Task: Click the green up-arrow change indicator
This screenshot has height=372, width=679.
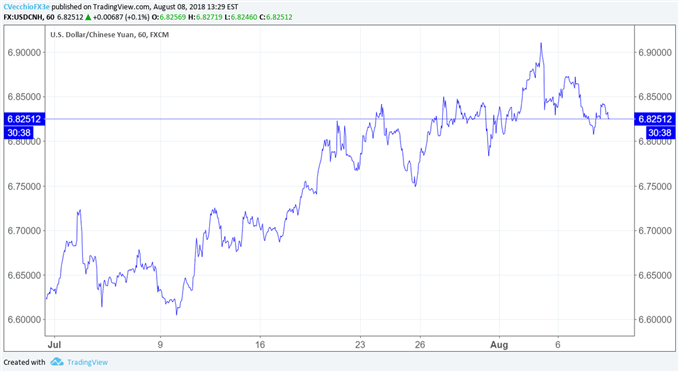Action: coord(88,17)
